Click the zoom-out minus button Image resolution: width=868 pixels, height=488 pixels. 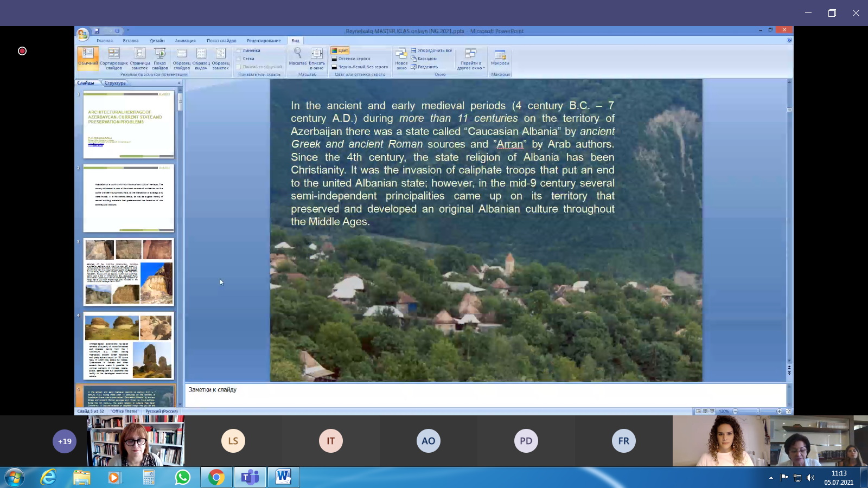736,411
